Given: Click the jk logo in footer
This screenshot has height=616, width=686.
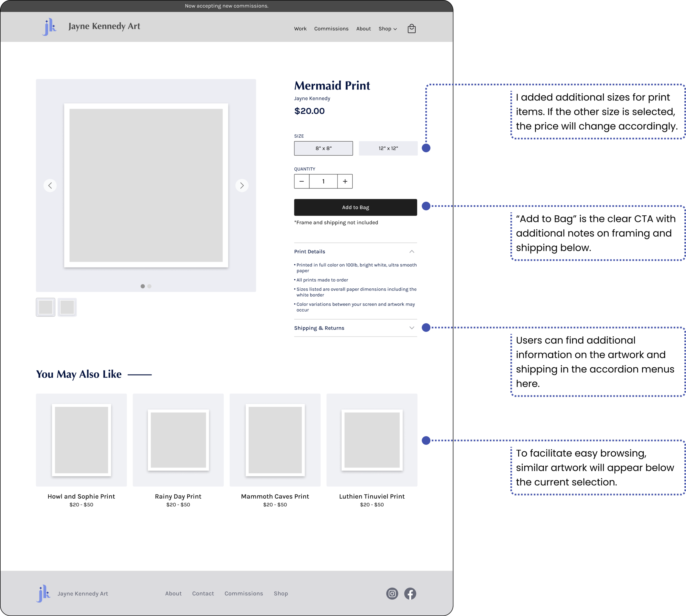Looking at the screenshot, I should tap(43, 593).
